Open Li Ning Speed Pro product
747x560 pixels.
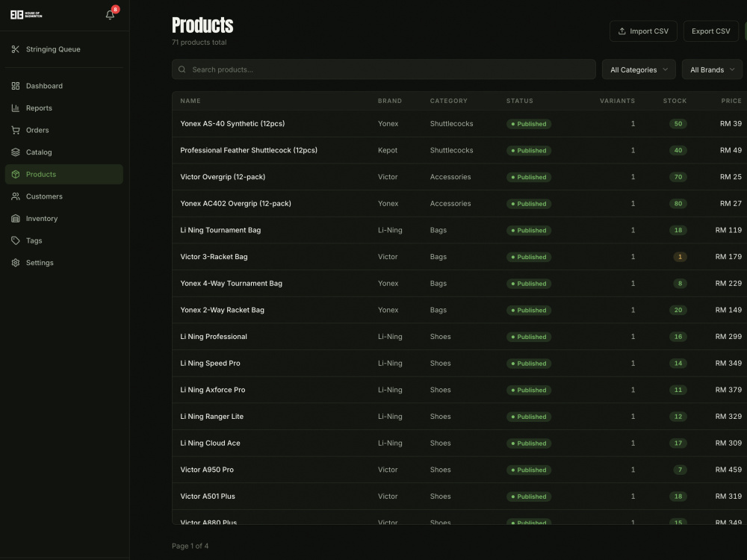point(210,364)
